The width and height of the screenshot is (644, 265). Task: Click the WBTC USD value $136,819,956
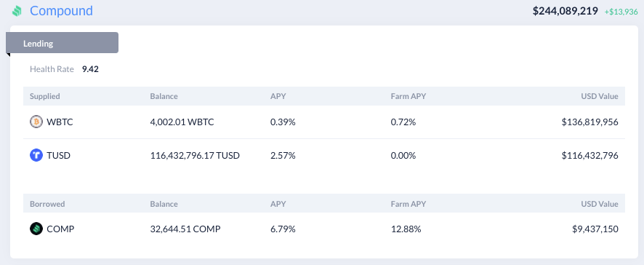click(589, 122)
